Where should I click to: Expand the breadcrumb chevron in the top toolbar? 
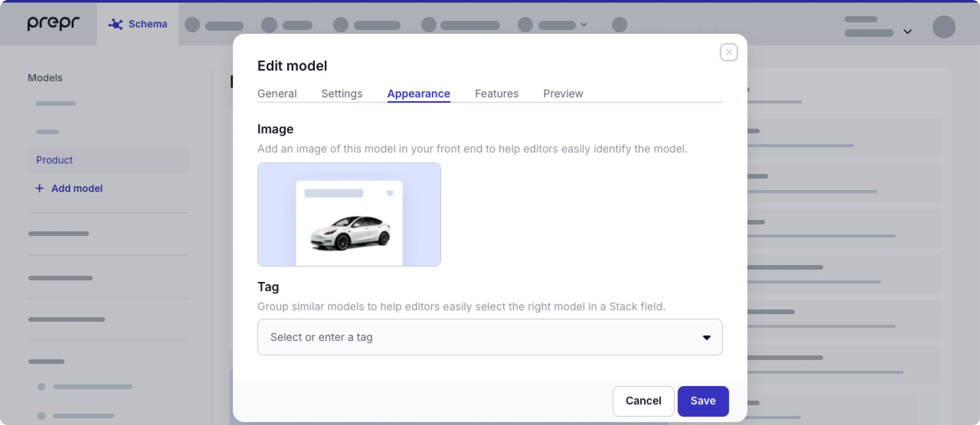pyautogui.click(x=583, y=25)
